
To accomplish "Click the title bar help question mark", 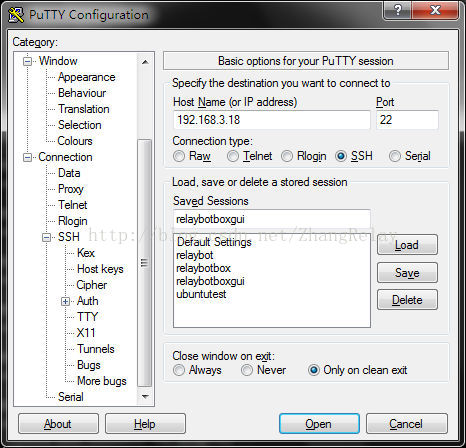I will point(398,10).
